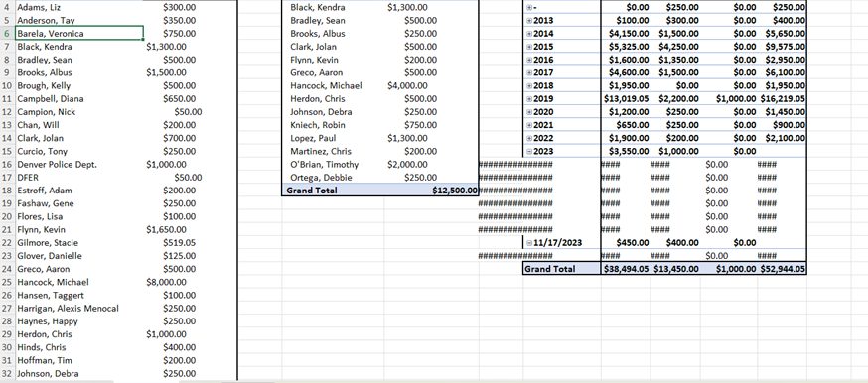Select the Haynes, Happy cell
The image size is (868, 383).
79,321
